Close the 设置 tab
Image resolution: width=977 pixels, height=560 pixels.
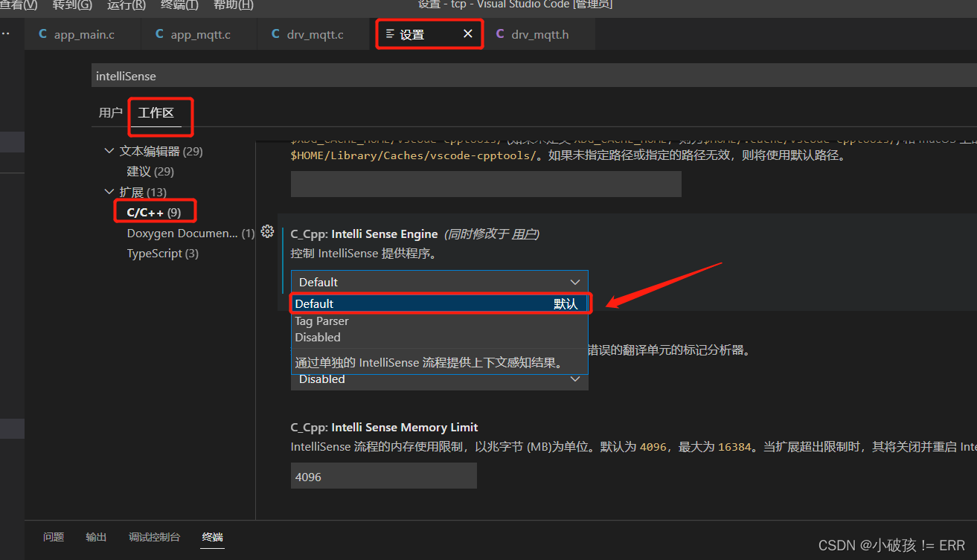pyautogui.click(x=468, y=34)
